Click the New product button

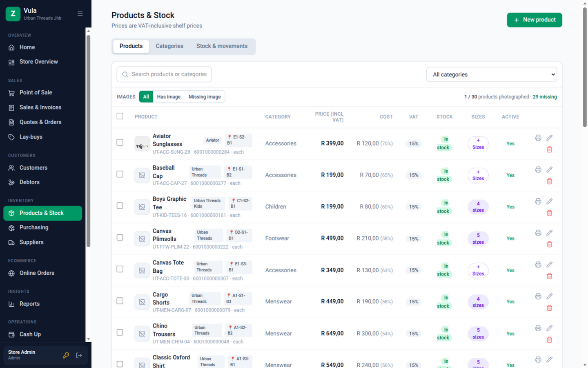(x=535, y=20)
